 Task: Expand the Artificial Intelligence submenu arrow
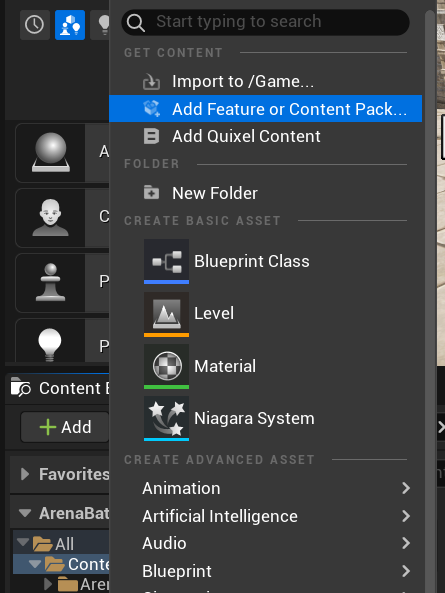pos(406,516)
